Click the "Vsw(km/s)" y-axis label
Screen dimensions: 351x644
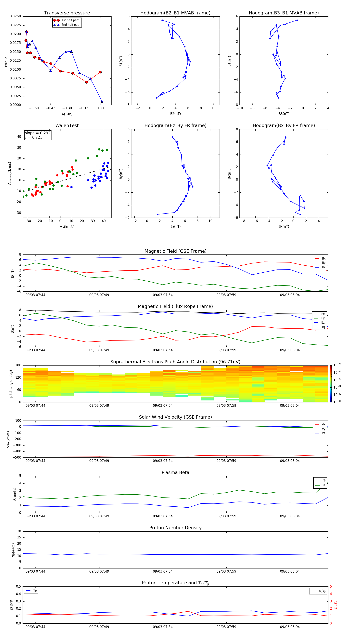pos(8,439)
